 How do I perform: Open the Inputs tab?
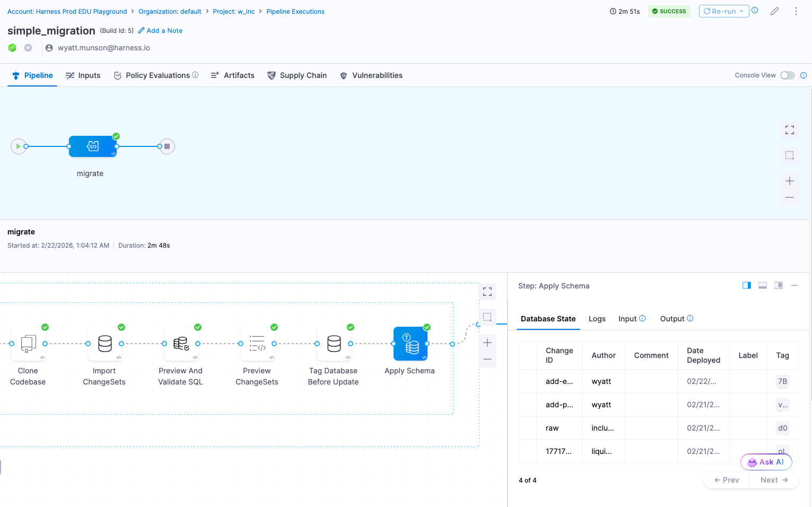click(x=83, y=75)
